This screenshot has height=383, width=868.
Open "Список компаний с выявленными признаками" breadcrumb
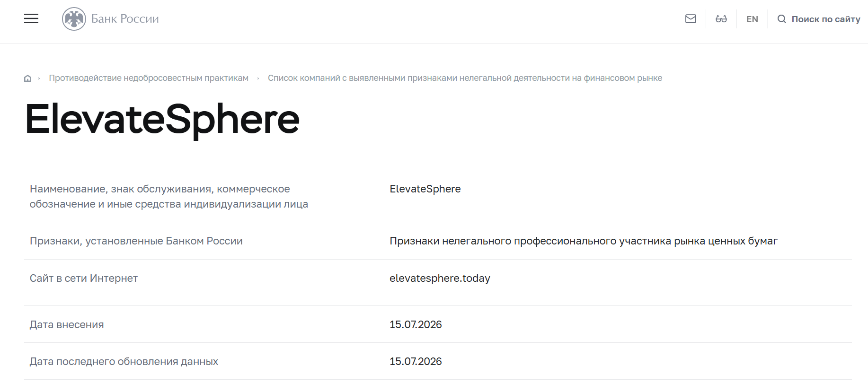coord(465,78)
